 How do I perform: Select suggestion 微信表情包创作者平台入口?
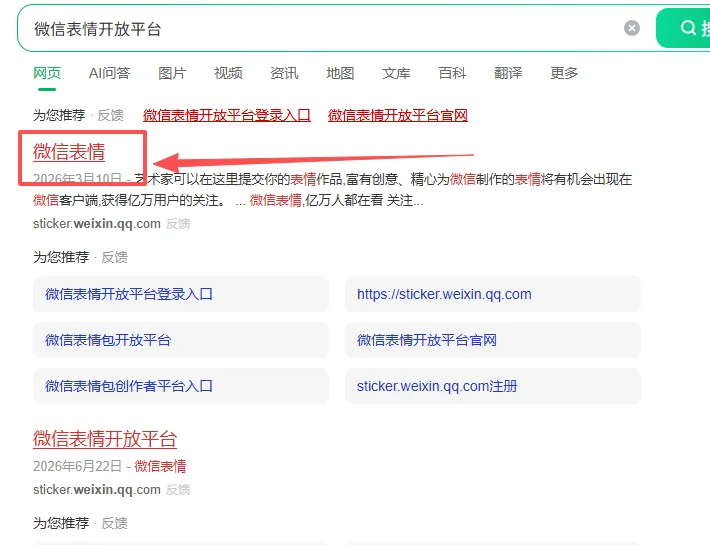point(181,386)
